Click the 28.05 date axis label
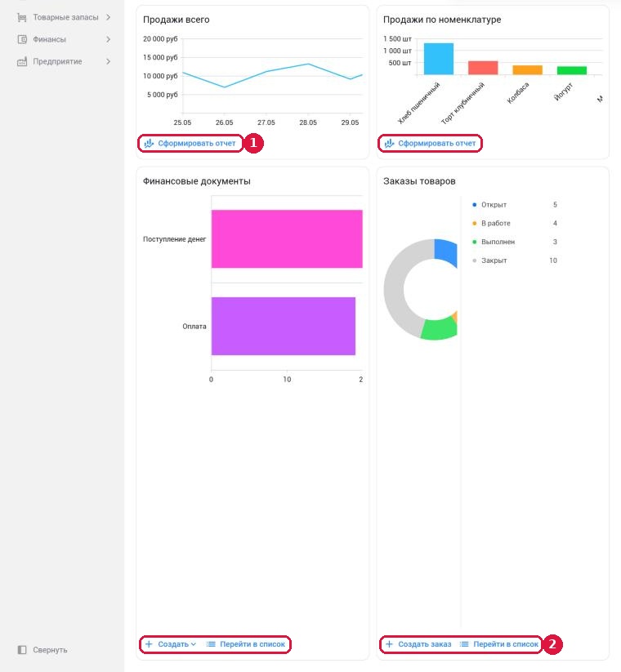621x672 pixels. coord(308,122)
